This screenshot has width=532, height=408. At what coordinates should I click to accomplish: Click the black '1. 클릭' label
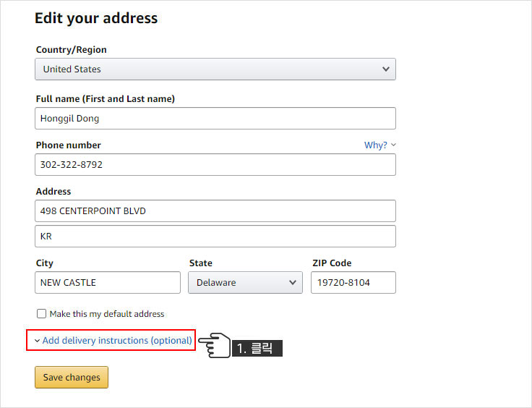pyautogui.click(x=257, y=349)
